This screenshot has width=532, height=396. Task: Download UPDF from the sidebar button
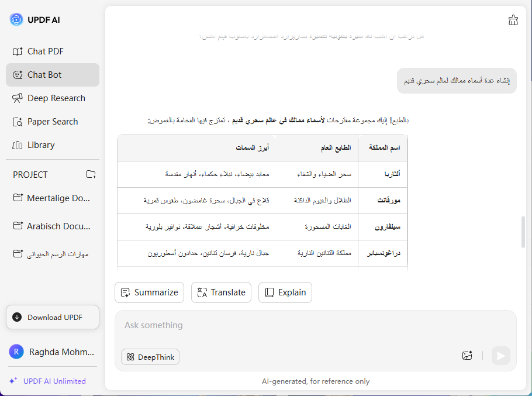[53, 317]
